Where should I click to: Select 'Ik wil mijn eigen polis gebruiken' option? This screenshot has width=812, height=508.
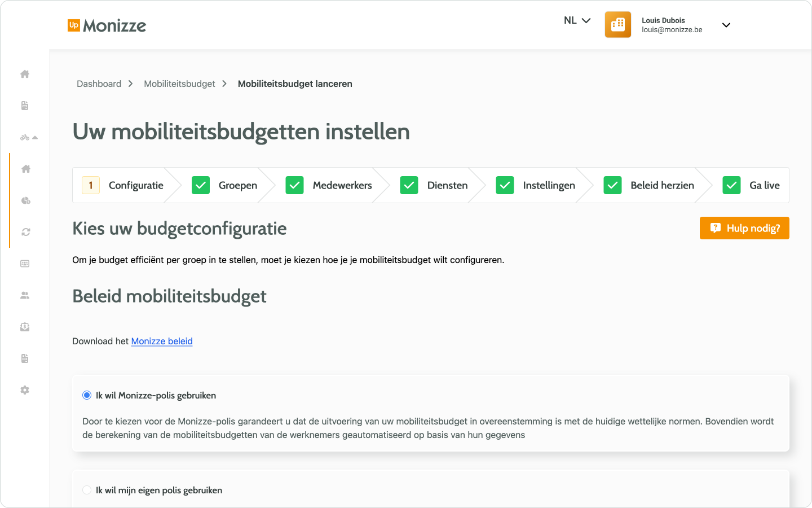tap(87, 490)
